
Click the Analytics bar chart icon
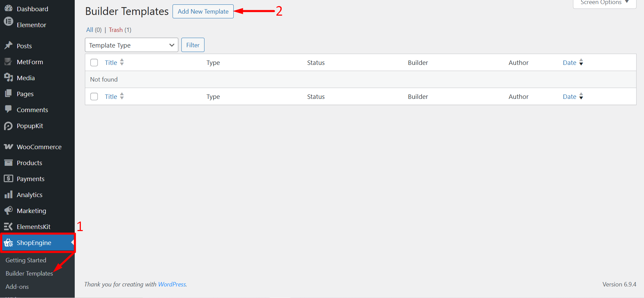[8, 194]
